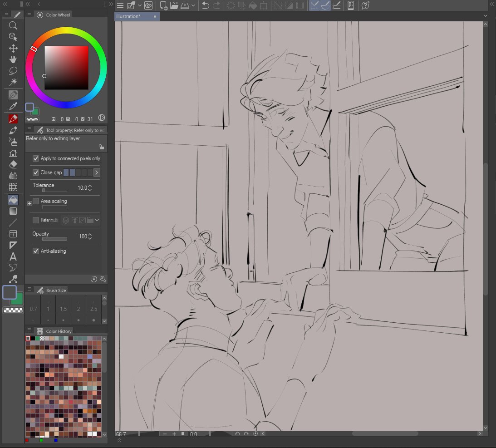Expand the Area scaling plus expander
This screenshot has width=496, height=448.
(29, 203)
